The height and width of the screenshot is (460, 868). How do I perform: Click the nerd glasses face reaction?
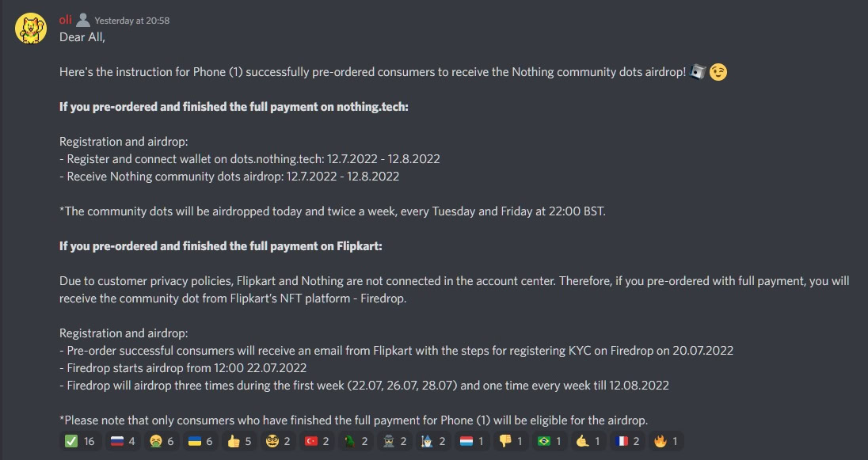[277, 442]
